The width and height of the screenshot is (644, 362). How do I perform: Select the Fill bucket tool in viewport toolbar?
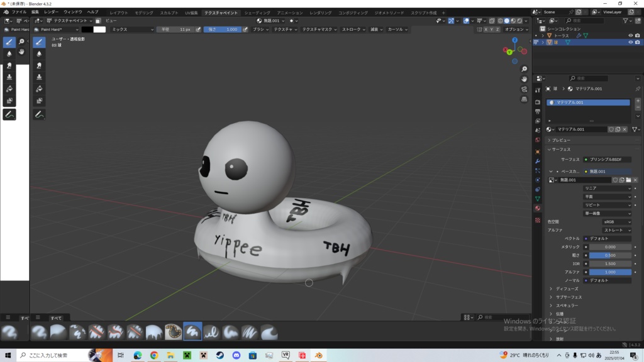(39, 89)
